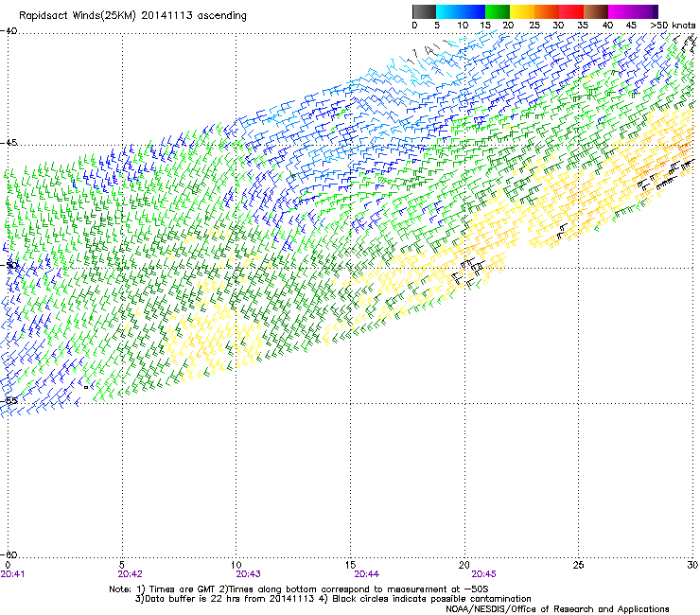Click the '-40' latitude axis label
The image size is (700, 615).
[x=9, y=31]
